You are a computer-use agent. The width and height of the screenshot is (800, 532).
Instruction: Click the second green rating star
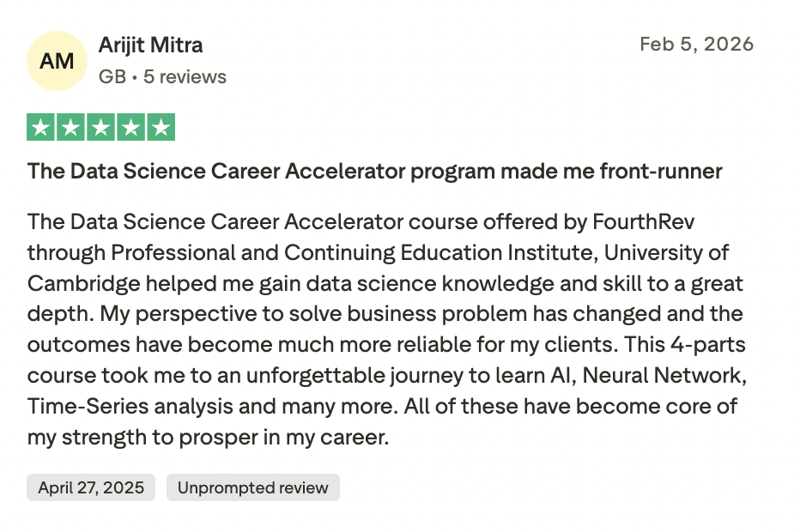[70, 127]
